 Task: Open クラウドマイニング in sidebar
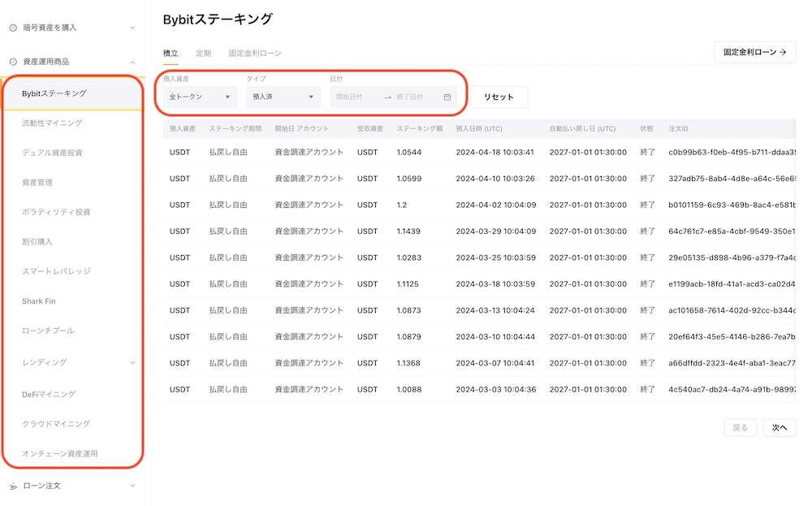pyautogui.click(x=56, y=424)
